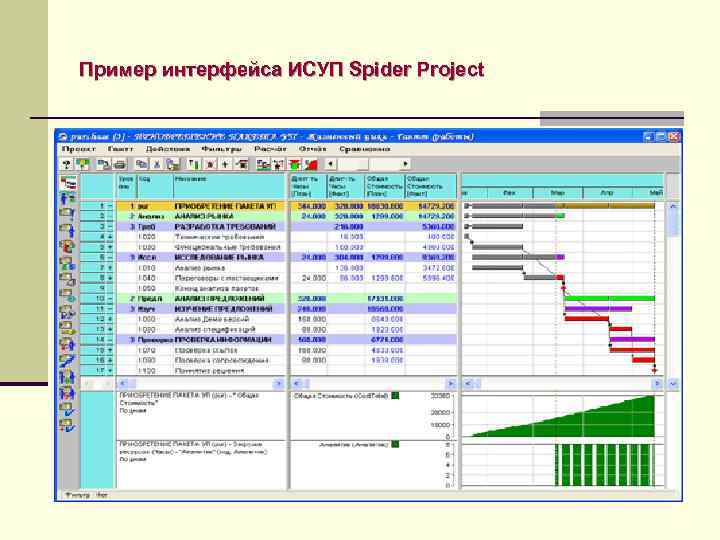This screenshot has width=720, height=540.
Task: Click the red X delete toolbar icon
Action: tap(210, 164)
